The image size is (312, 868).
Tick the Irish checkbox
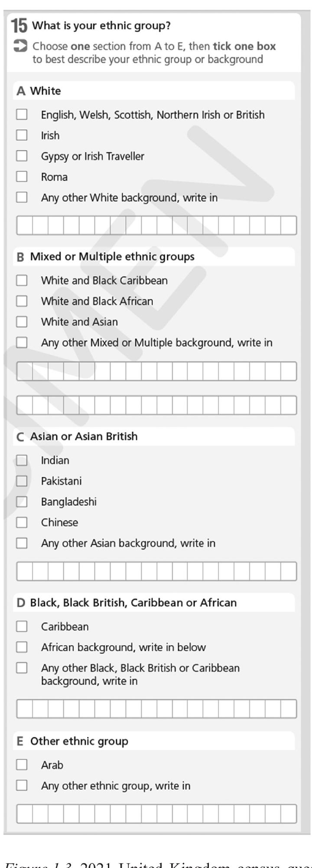coord(22,135)
